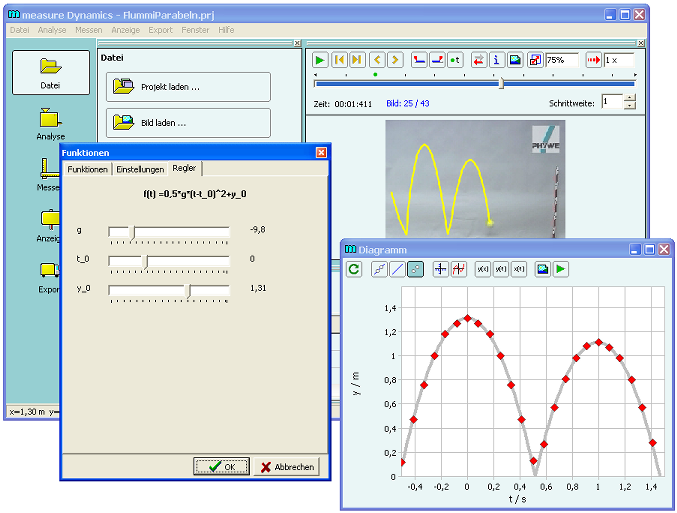This screenshot has height=513, width=677.
Task: Set time zero point icon
Action: 455,60
